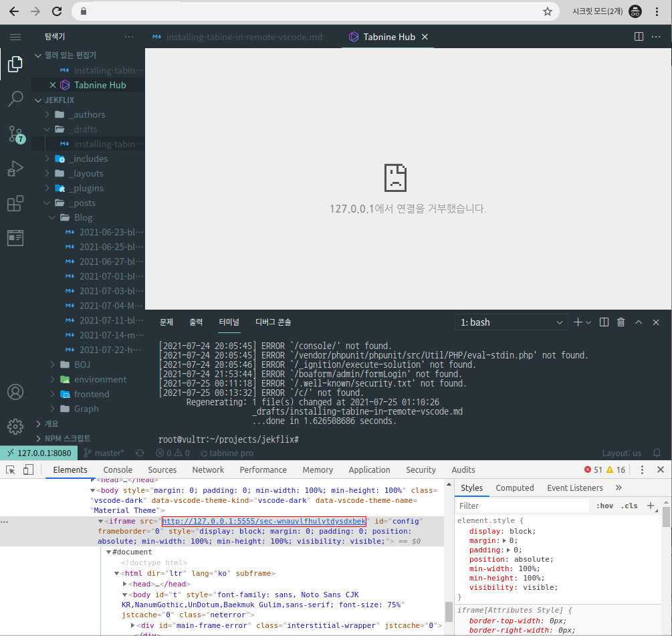Kill the terminal with the trash icon
The image size is (672, 636).
point(621,322)
